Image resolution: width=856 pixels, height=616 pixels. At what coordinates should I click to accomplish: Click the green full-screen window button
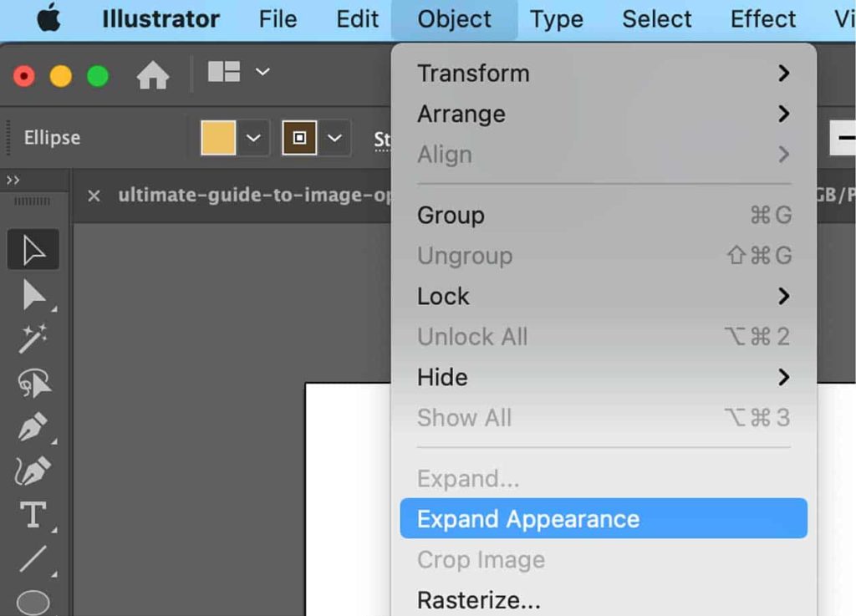pos(98,75)
